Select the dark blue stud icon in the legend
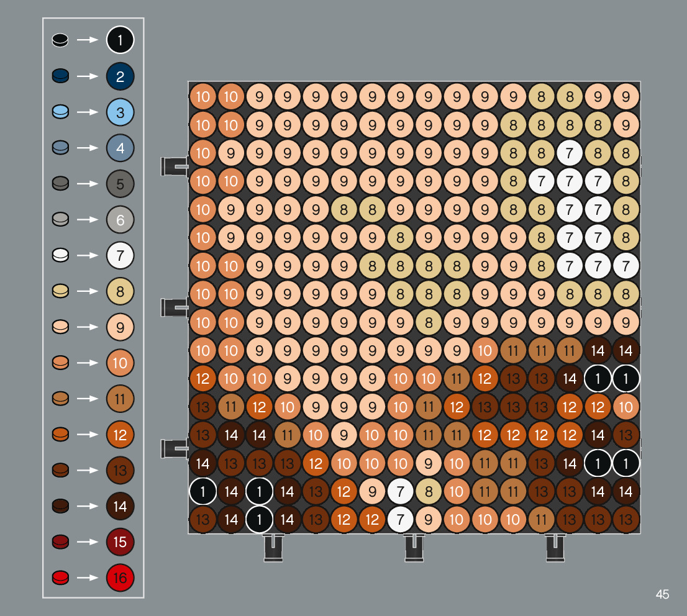The image size is (687, 616). [x=60, y=76]
